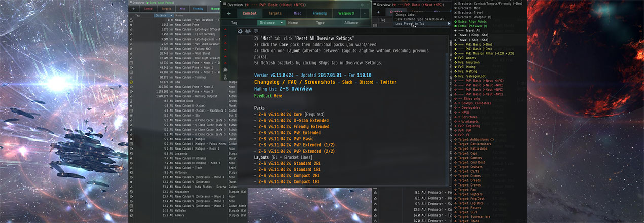644x223 pixels.
Task: Select the Friendly tab in front Overview
Action: click(319, 13)
